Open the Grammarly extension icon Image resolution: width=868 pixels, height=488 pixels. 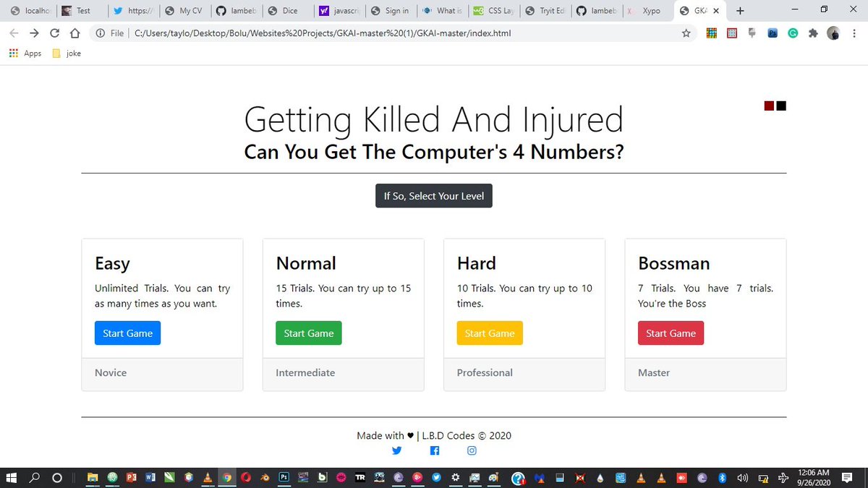click(793, 33)
